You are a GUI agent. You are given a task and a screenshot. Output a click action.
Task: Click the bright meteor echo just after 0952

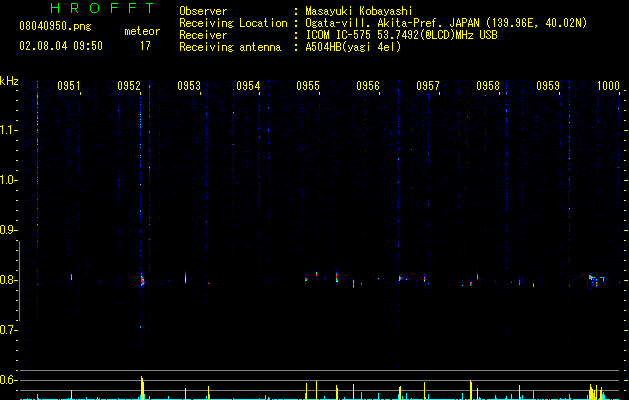142,280
